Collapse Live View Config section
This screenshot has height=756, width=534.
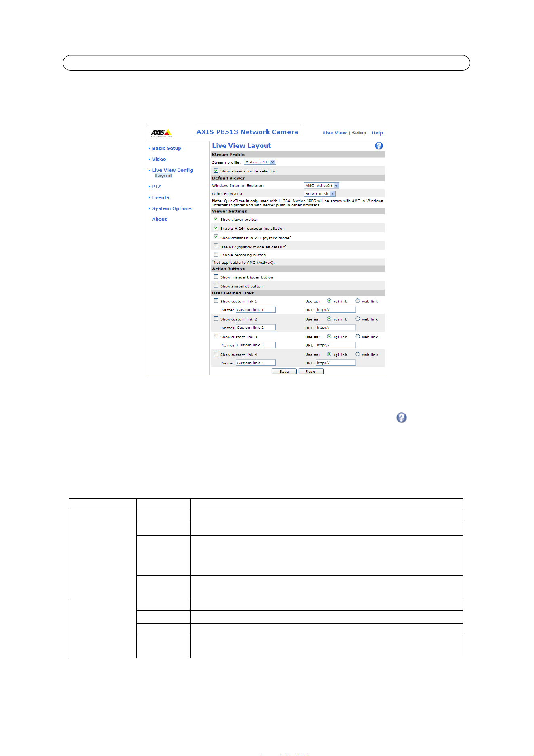172,170
